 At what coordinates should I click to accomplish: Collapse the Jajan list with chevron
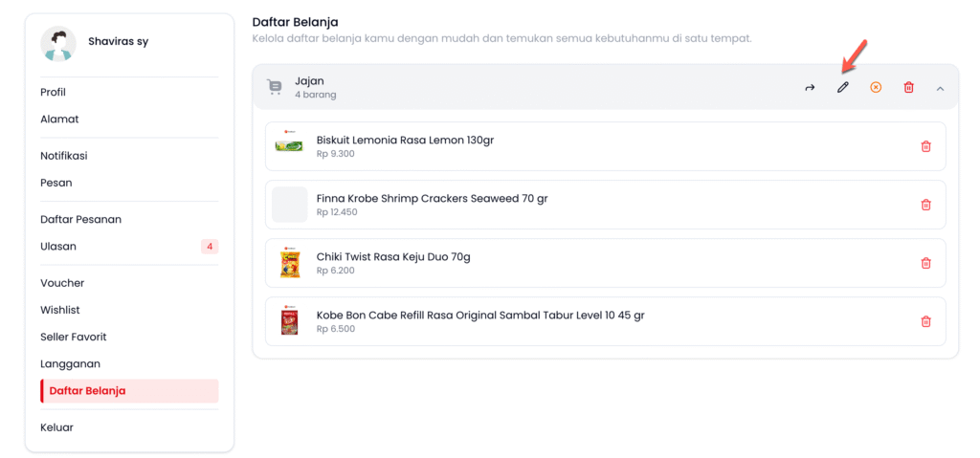(940, 88)
